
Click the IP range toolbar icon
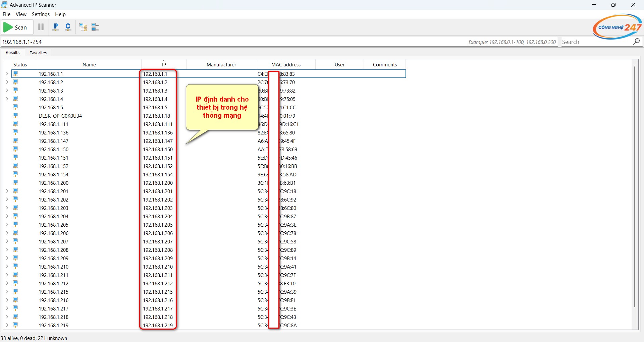[x=56, y=27]
